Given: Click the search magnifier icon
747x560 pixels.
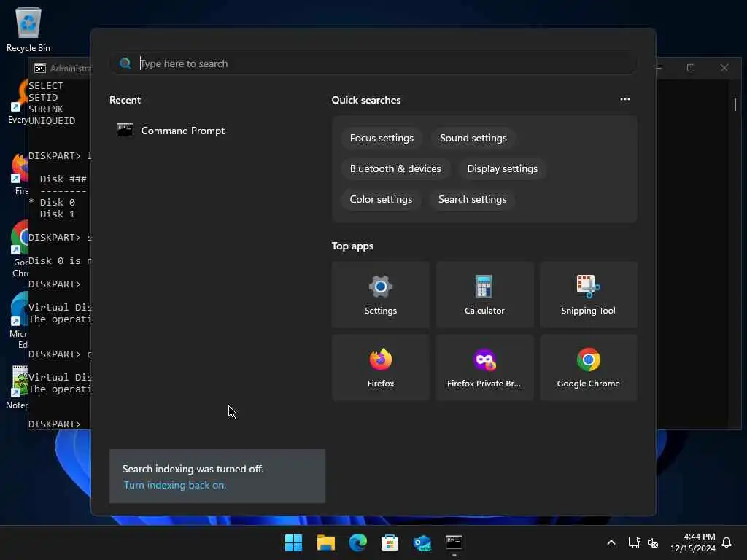Looking at the screenshot, I should pos(125,63).
